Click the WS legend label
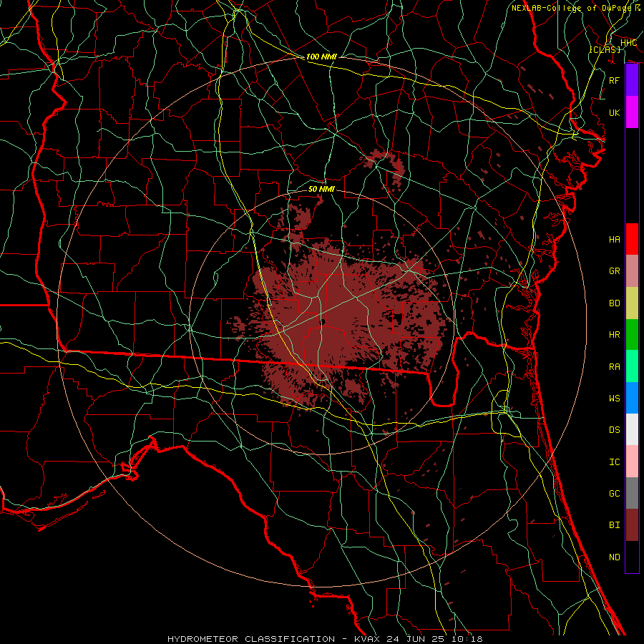Viewport: 644px width, 644px height. pyautogui.click(x=615, y=399)
